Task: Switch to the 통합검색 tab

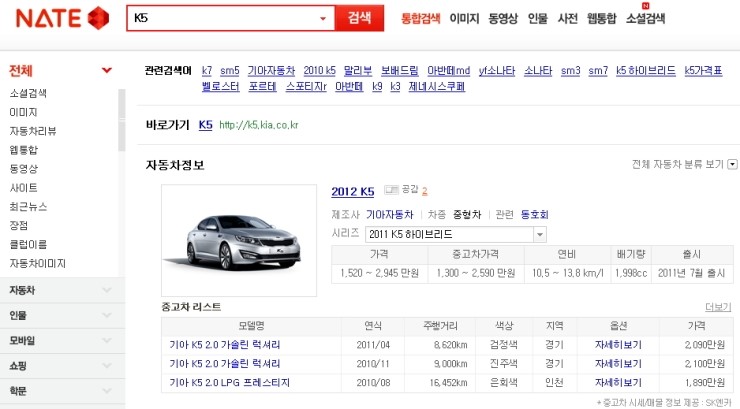Action: point(420,18)
